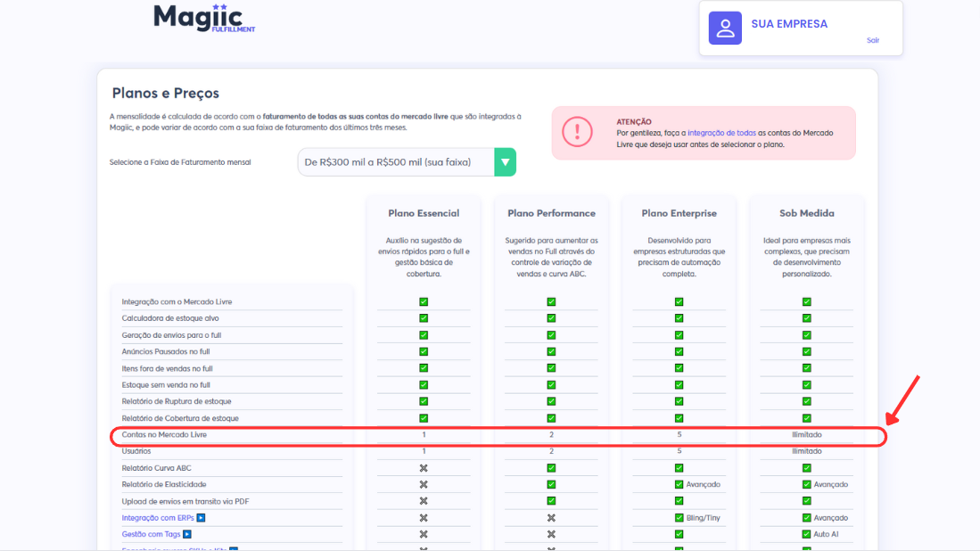Click Sob Medida Auto AI checkmark for Gestão com Tags

(806, 534)
